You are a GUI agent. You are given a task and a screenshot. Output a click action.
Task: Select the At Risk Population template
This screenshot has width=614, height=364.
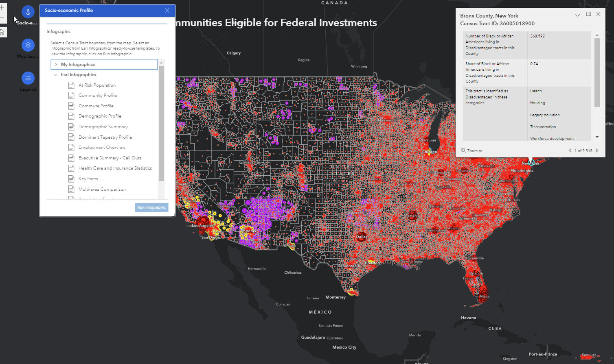point(96,85)
